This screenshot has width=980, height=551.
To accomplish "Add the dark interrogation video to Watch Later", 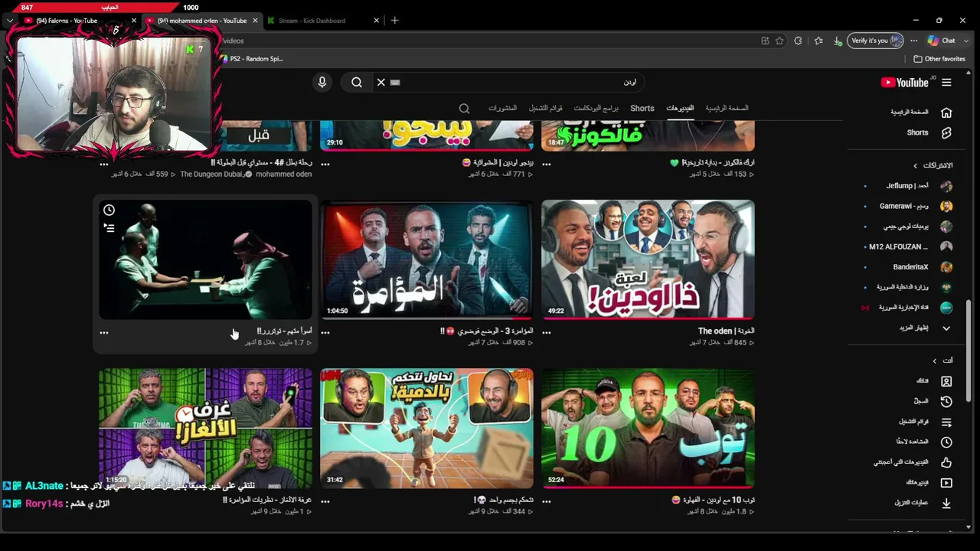I will pos(109,210).
